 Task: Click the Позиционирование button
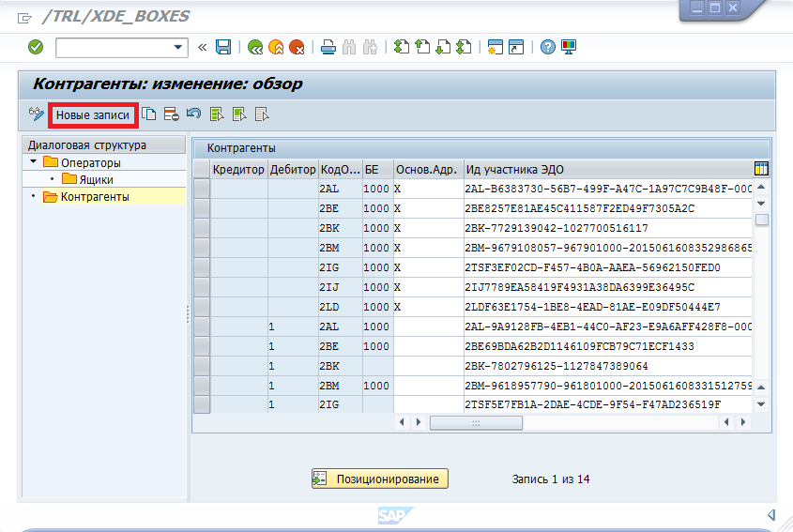[x=380, y=479]
